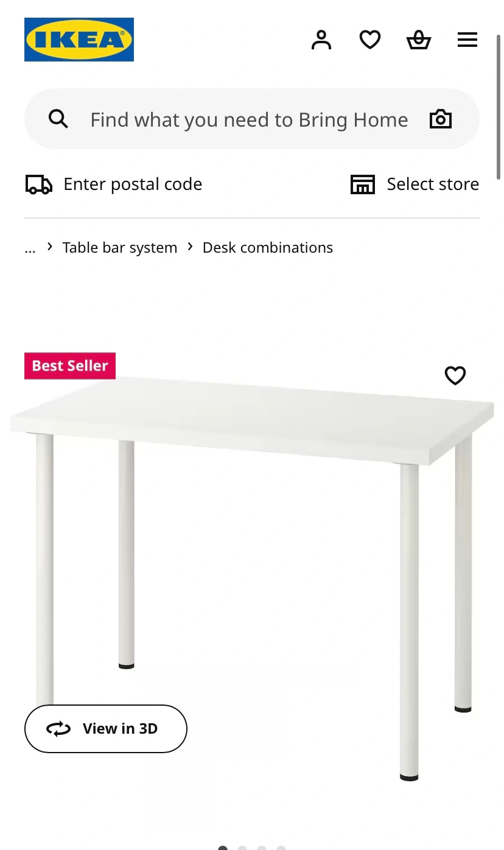Click the search magnifier icon
The image size is (504, 850).
58,119
